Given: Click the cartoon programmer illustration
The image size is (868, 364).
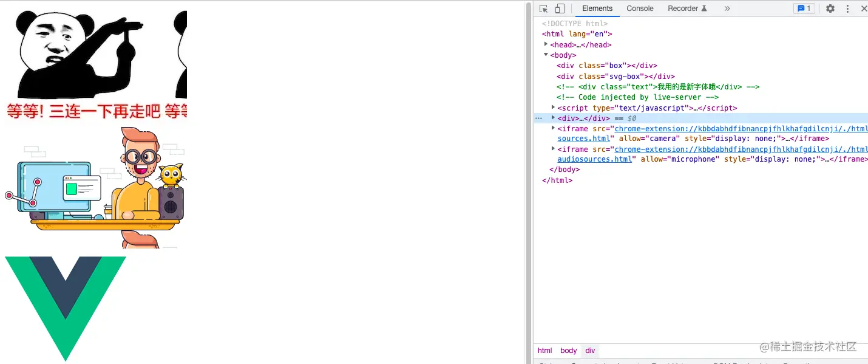Looking at the screenshot, I should point(96,187).
